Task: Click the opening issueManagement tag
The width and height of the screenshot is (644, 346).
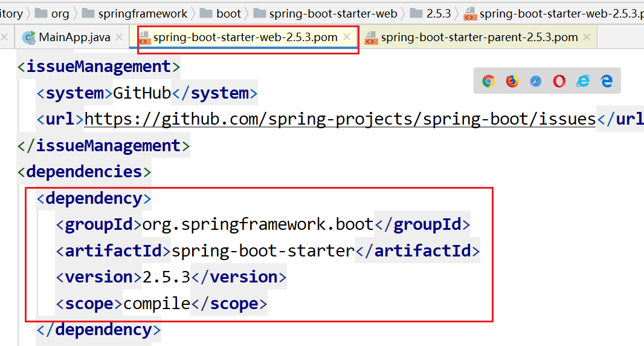Action: point(98,67)
